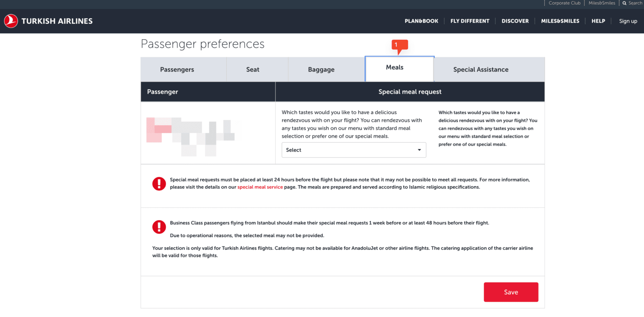Save the meal preferences
Viewport: 644px width, 317px height.
[x=511, y=292]
